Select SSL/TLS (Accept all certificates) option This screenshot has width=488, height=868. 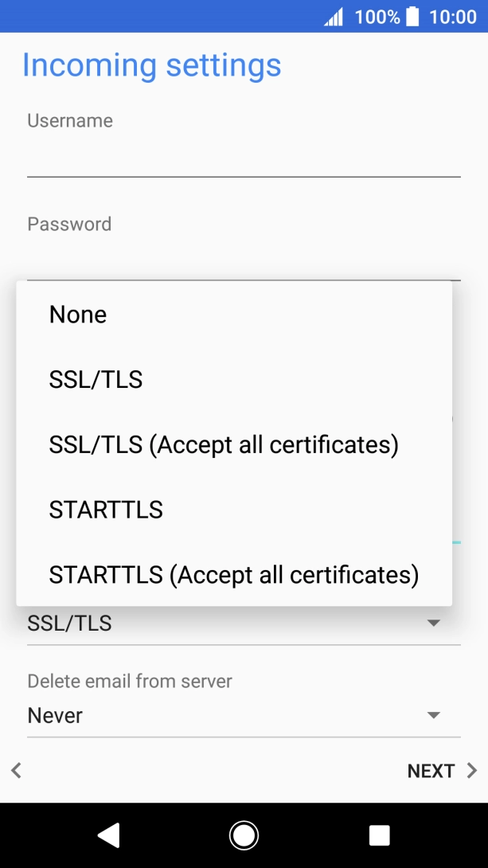[224, 444]
